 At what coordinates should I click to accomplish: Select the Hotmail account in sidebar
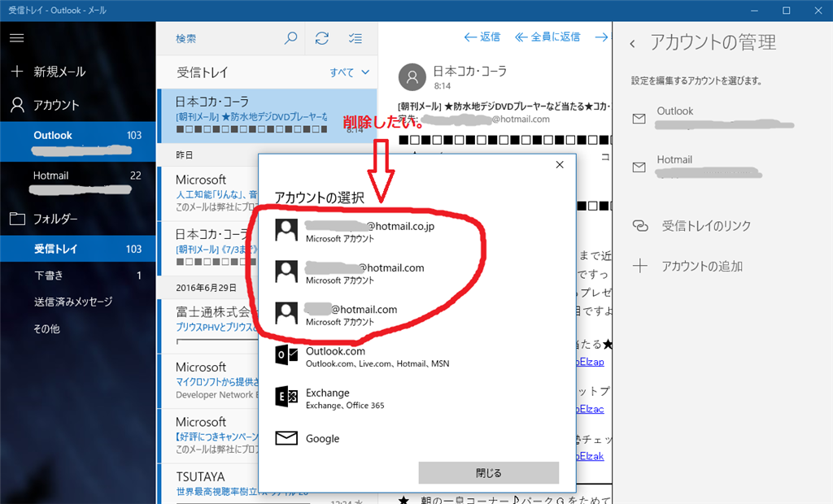pyautogui.click(x=77, y=181)
